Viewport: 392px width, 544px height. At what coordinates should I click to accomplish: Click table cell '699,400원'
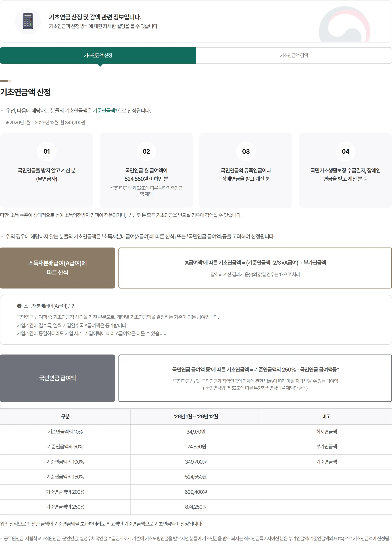[196, 492]
